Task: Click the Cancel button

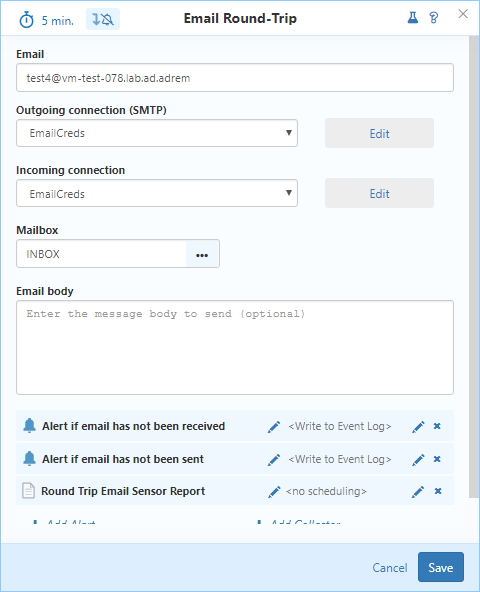Action: click(x=390, y=568)
